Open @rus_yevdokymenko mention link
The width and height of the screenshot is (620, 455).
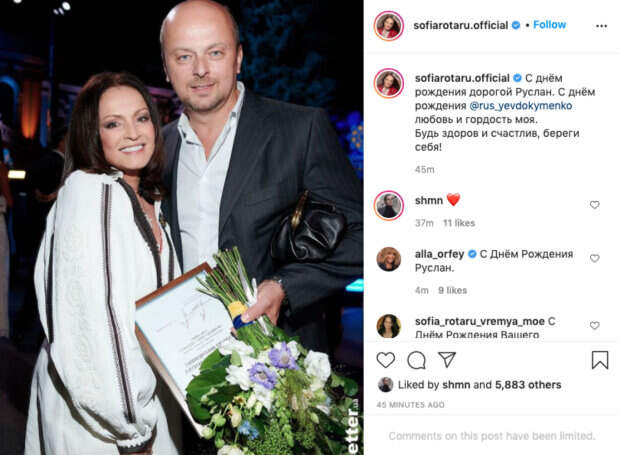[521, 106]
